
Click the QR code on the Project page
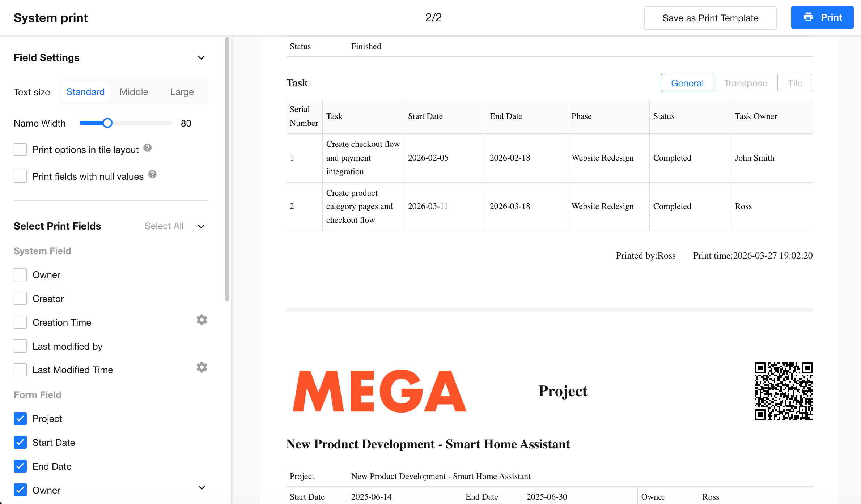point(784,391)
